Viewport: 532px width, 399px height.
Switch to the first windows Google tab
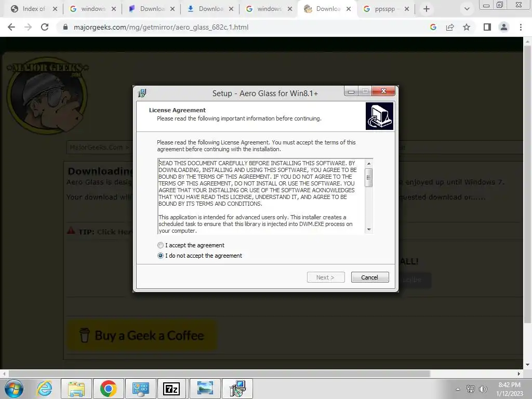(x=92, y=9)
